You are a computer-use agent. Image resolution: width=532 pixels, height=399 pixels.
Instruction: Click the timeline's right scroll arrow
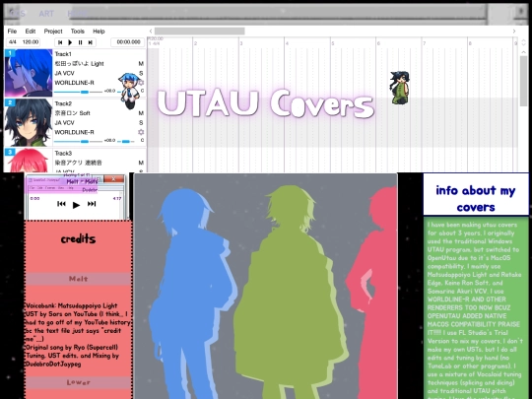[x=514, y=32]
